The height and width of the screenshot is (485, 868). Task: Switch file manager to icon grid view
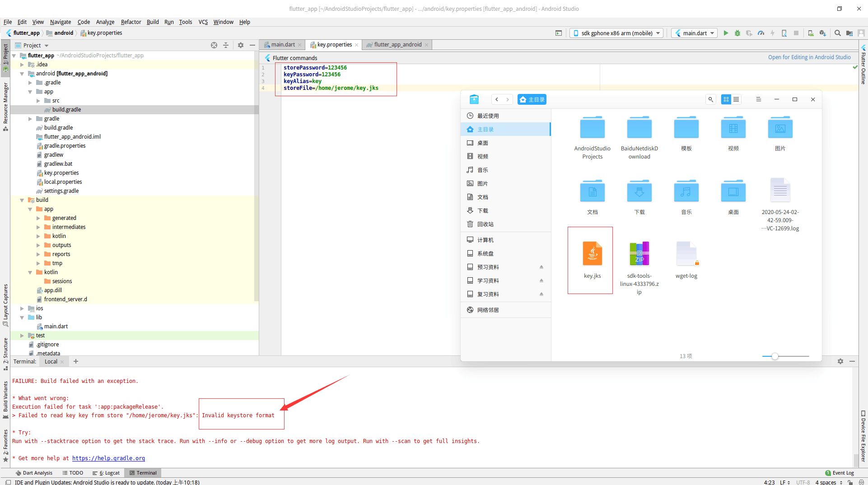pos(726,99)
